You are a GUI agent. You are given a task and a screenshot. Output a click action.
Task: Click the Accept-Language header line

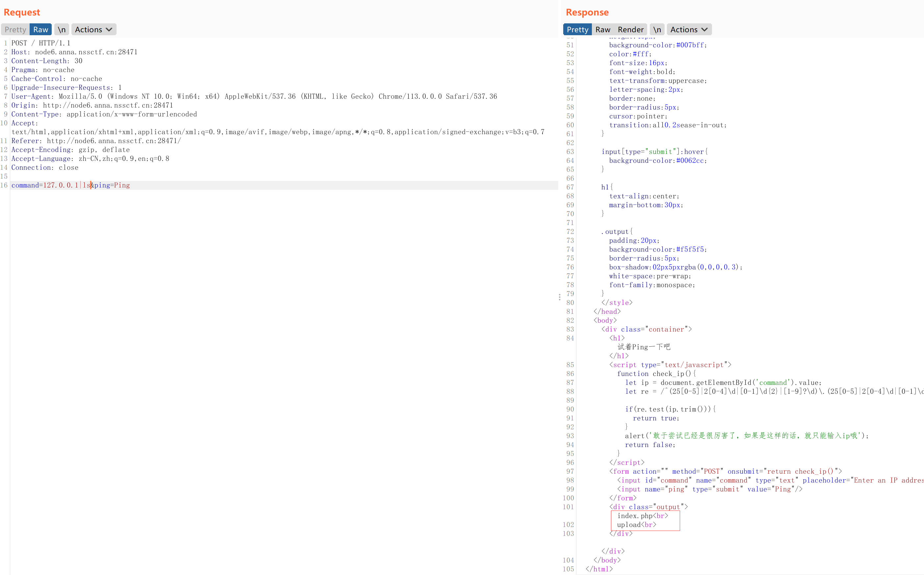(90, 159)
